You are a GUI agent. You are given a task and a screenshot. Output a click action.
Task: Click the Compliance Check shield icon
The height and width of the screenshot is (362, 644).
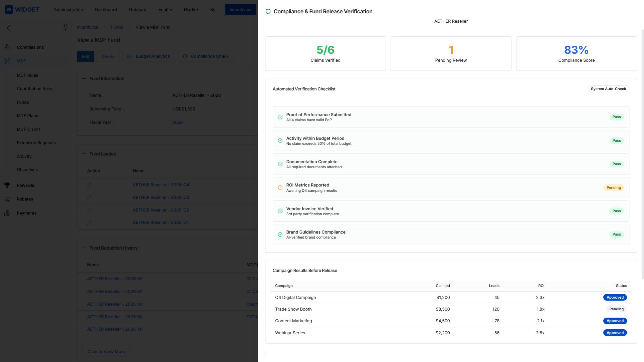pyautogui.click(x=185, y=56)
